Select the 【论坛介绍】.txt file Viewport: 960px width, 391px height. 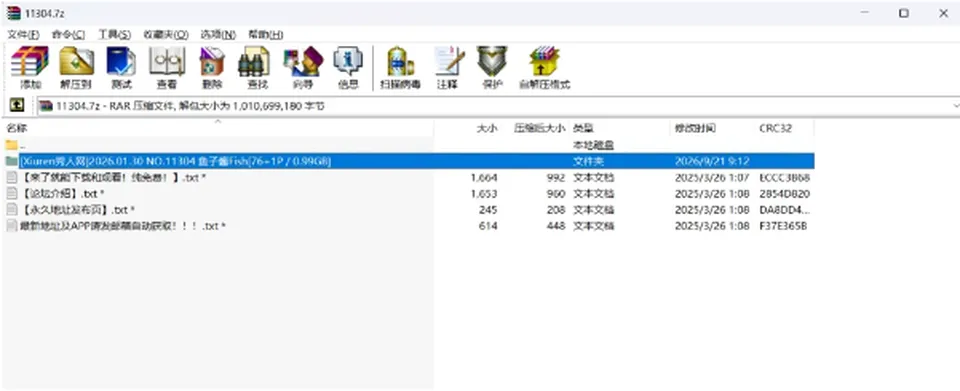click(x=61, y=193)
